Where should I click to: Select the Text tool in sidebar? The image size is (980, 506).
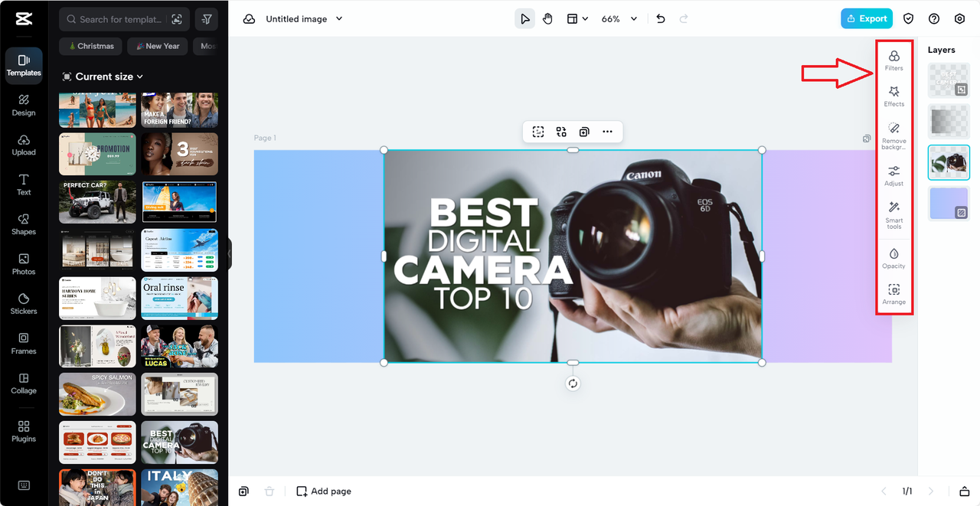(24, 184)
